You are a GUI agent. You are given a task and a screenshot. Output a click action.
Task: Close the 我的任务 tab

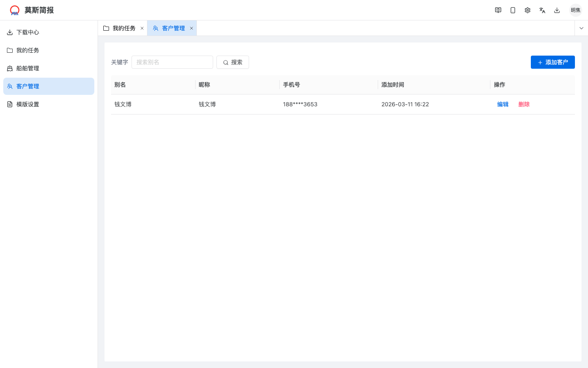point(142,28)
